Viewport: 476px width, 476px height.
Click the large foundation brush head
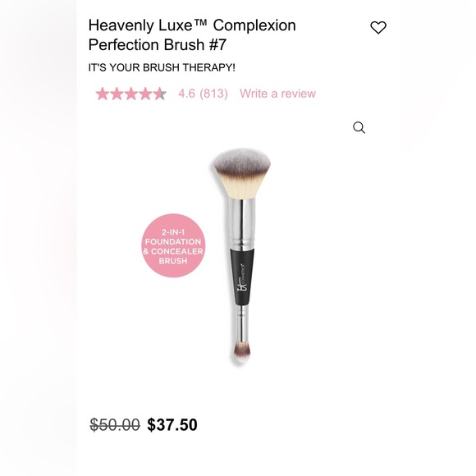coord(241,173)
